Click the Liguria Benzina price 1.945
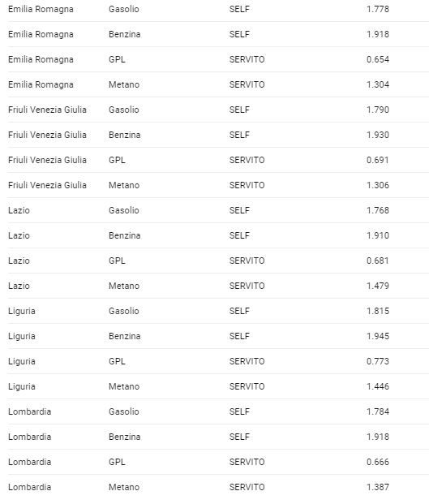429x504 pixels. [378, 336]
